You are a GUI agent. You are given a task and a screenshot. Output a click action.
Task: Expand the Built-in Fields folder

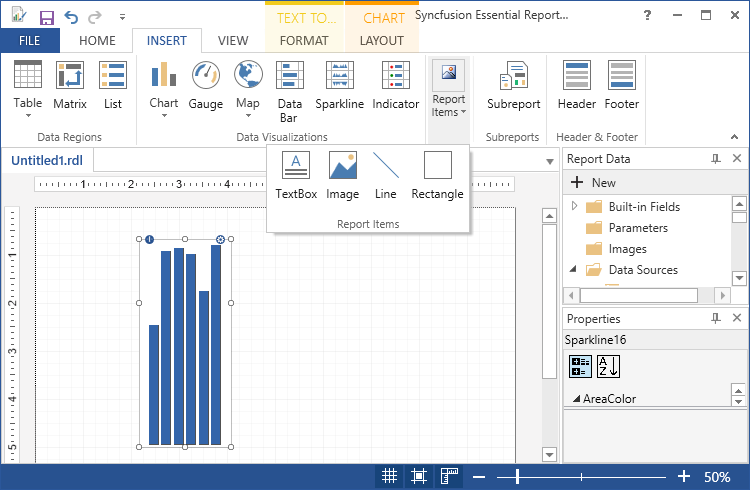coord(575,206)
